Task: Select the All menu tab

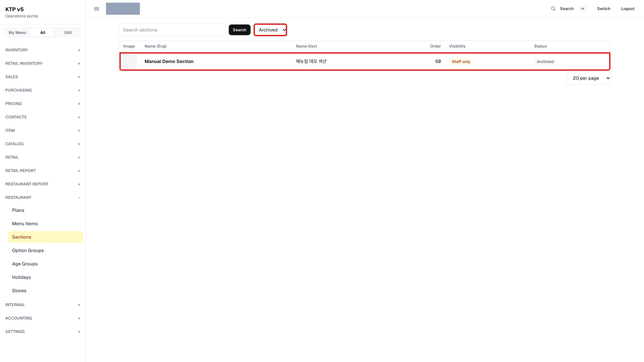Action: pos(43,32)
